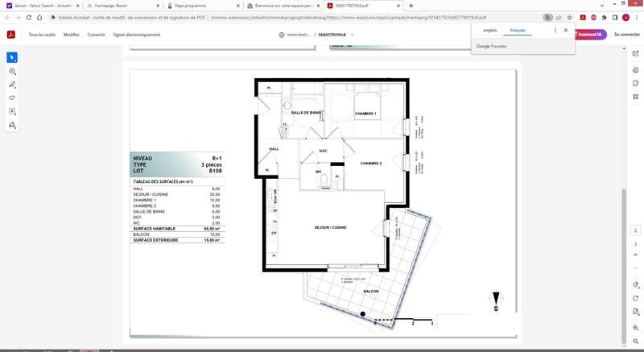This screenshot has height=352, width=644.
Task: Pick the text box tool
Action: [x=13, y=111]
